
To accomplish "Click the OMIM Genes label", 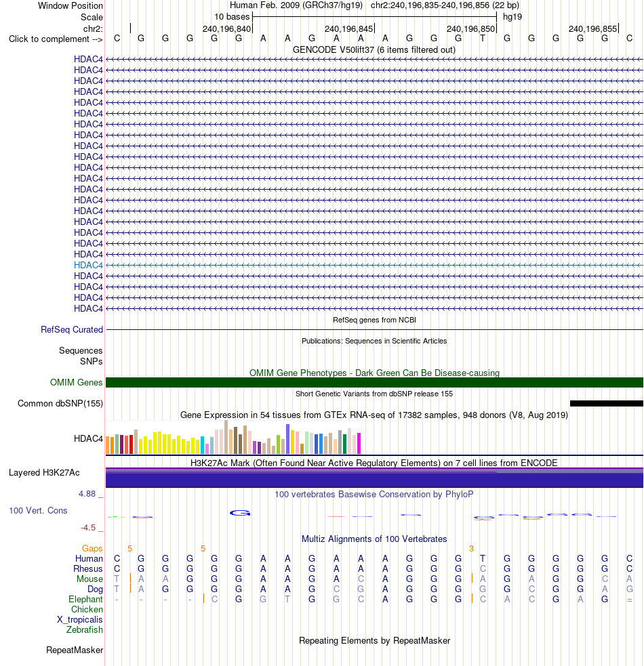I will 77,382.
